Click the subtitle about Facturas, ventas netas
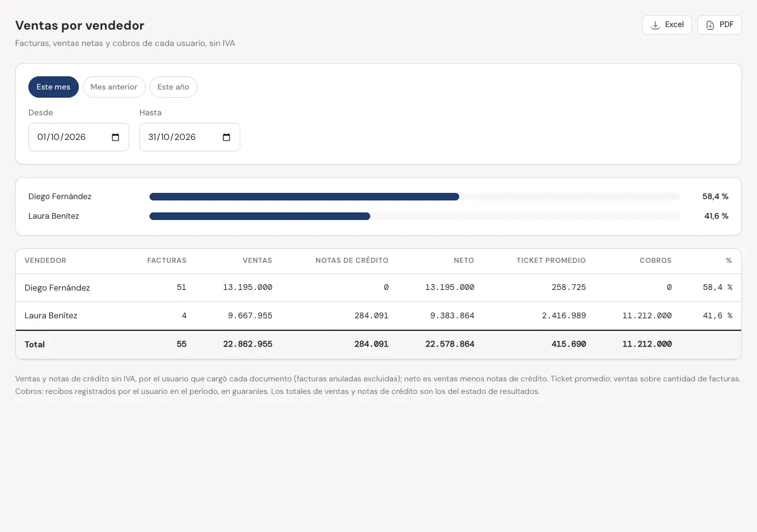 (125, 43)
